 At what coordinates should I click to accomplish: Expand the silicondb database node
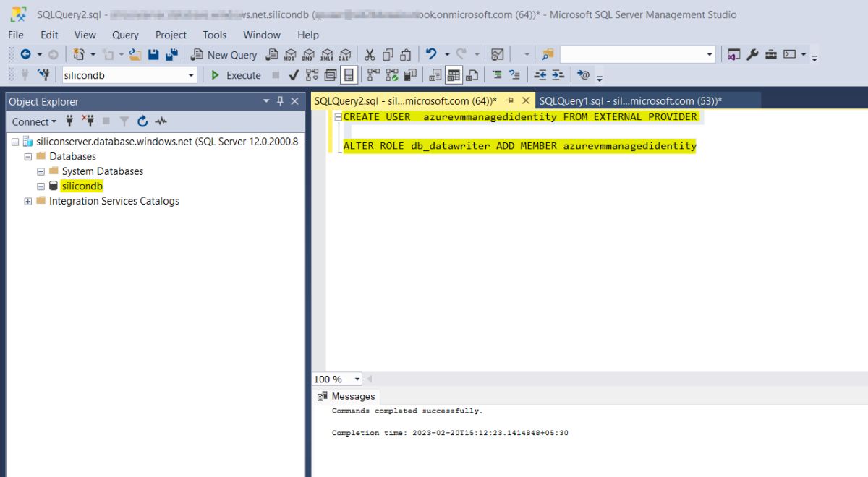coord(41,186)
